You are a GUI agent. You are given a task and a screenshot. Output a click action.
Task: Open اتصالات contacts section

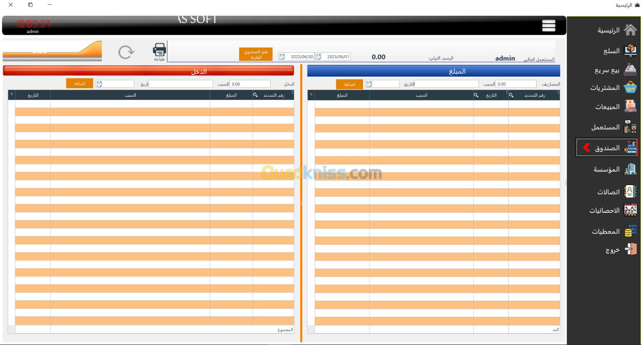pos(617,191)
